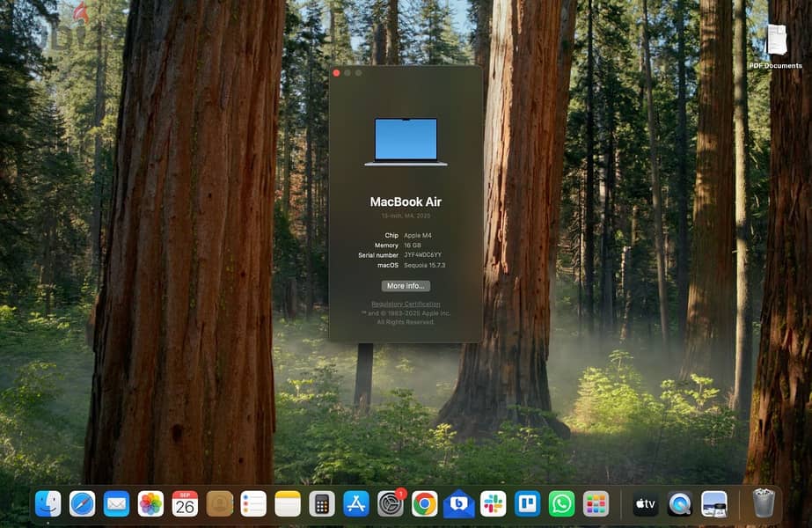This screenshot has height=528, width=812.
Task: Click the MacBook Air title text
Action: pyautogui.click(x=406, y=202)
